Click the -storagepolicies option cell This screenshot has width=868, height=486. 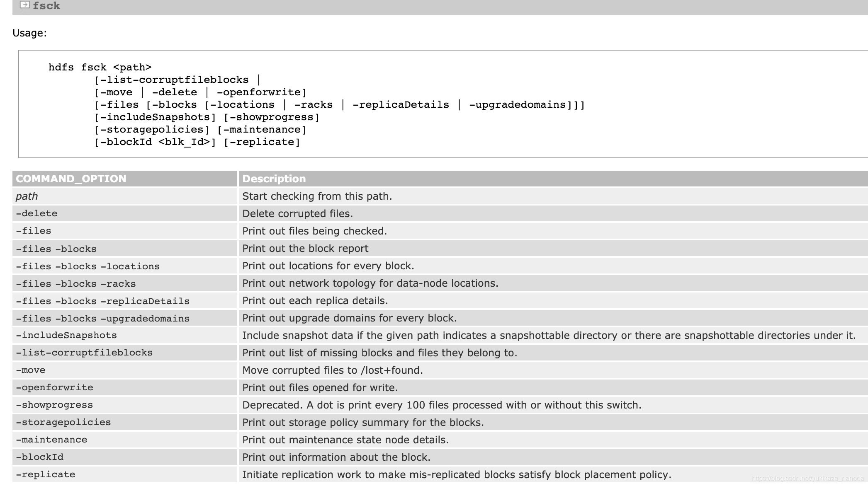click(x=63, y=422)
